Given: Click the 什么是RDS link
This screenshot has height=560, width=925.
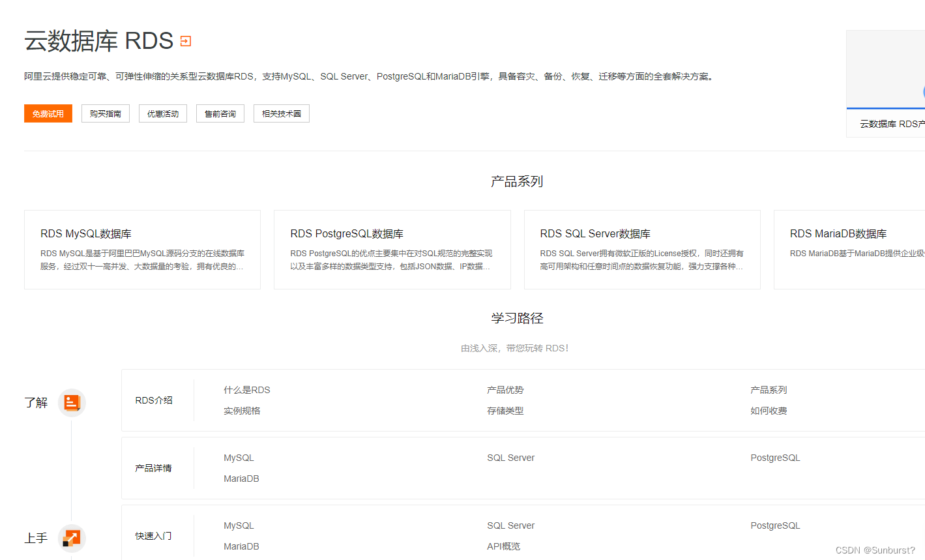Looking at the screenshot, I should pos(246,389).
